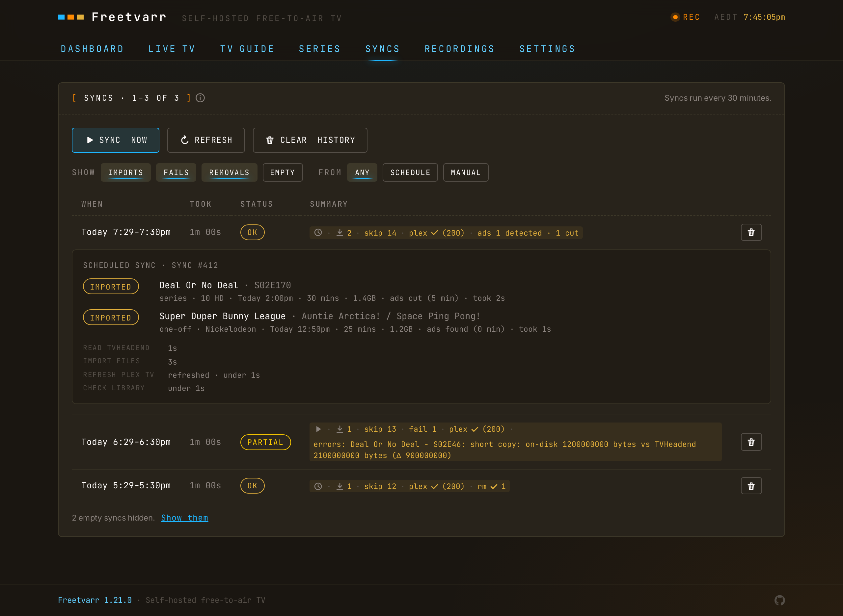Click the IMPORTED badge for Deal Or No Deal
843x616 pixels.
111,286
